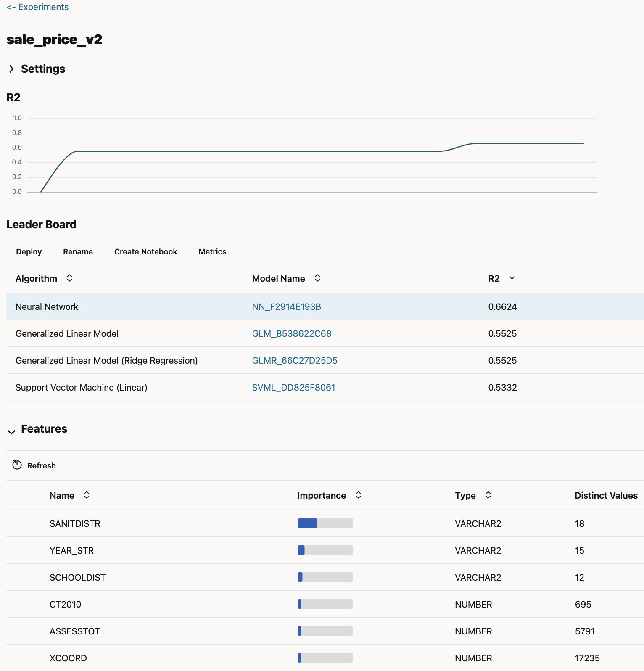This screenshot has width=644, height=671.
Task: Select the Ridge Regression model row
Action: [106, 361]
